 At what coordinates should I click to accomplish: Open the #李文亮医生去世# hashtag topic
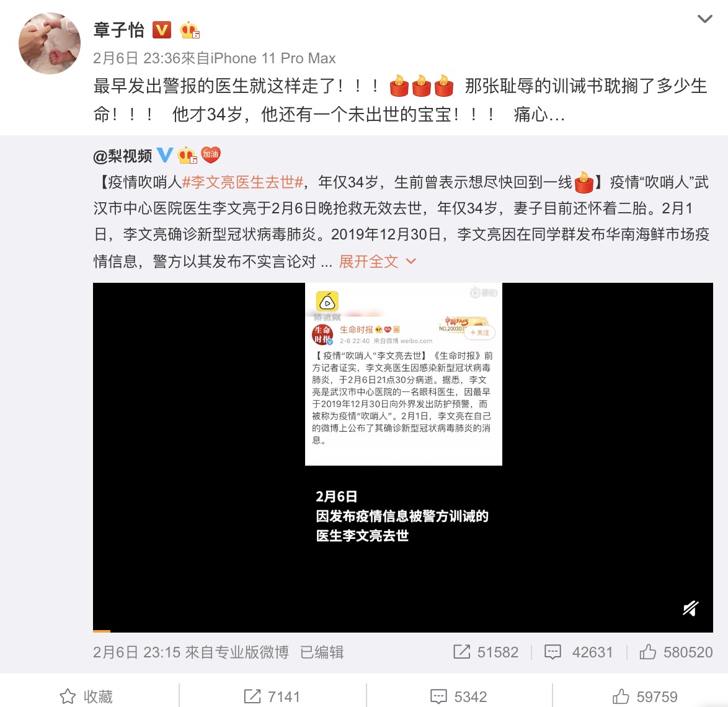point(242,182)
